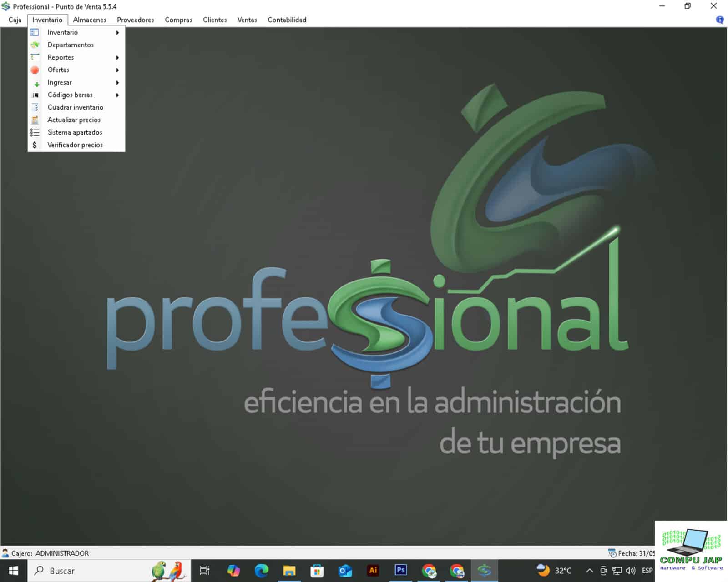This screenshot has height=582, width=728.
Task: Click the Windows Start button
Action: tap(14, 570)
